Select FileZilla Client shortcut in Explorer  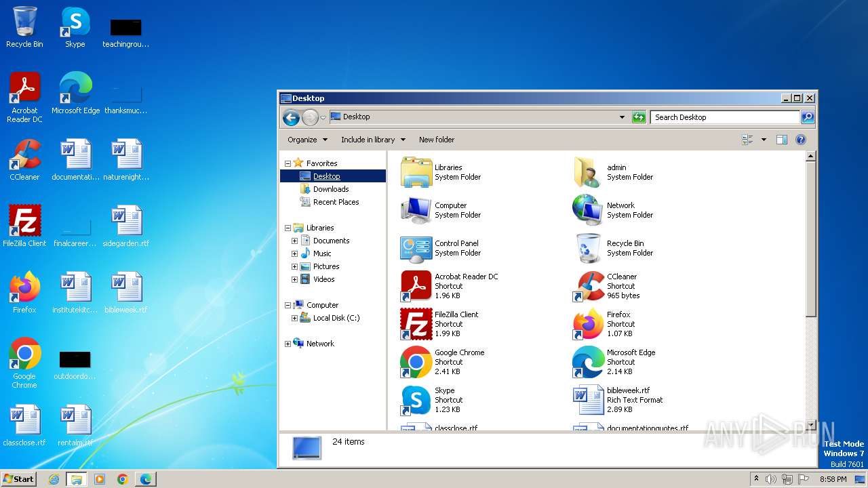point(441,324)
